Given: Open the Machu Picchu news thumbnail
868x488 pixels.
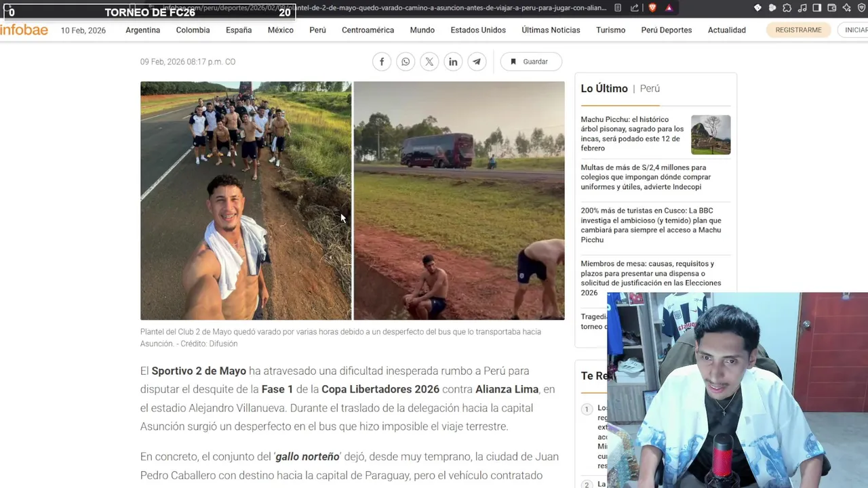Looking at the screenshot, I should (x=711, y=134).
